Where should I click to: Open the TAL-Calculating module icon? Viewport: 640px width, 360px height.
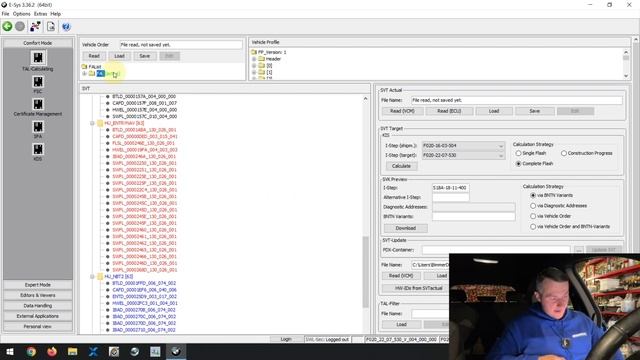[38, 58]
